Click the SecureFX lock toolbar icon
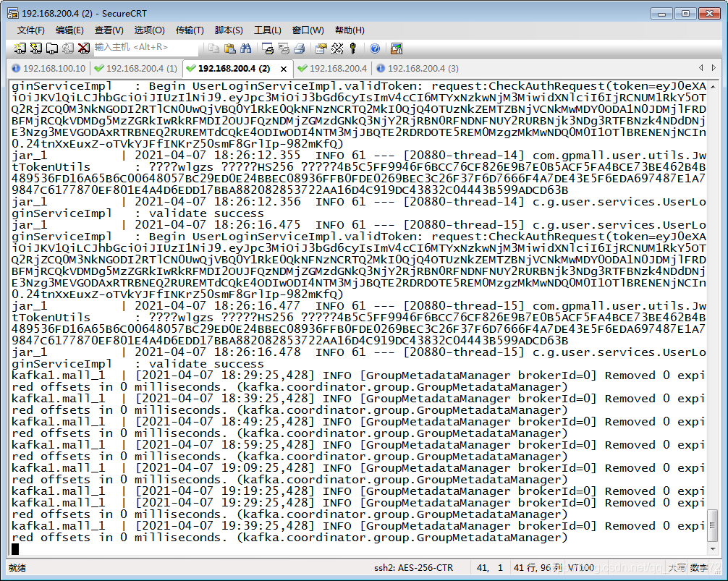 397,48
